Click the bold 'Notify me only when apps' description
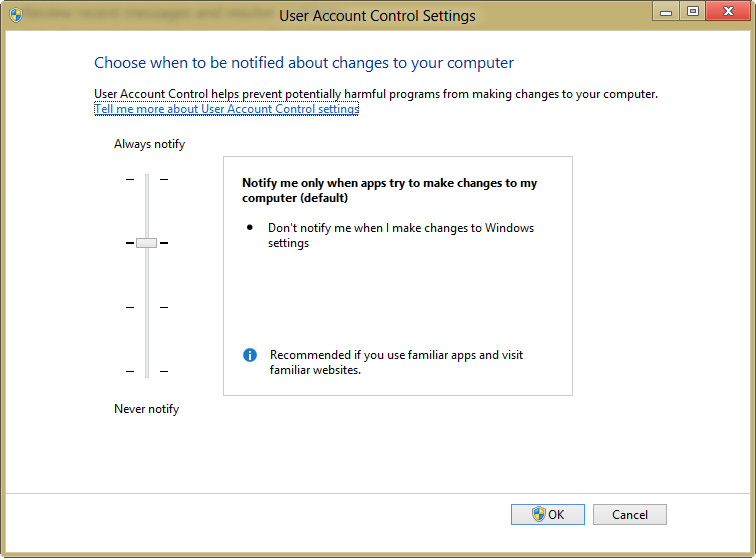 coord(389,190)
